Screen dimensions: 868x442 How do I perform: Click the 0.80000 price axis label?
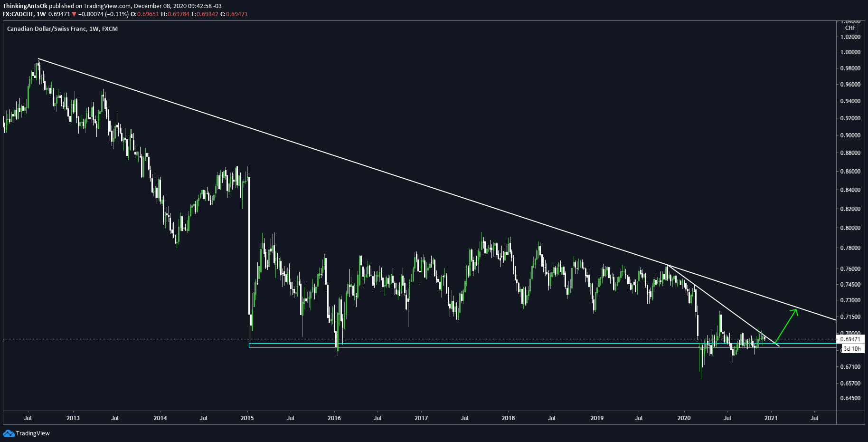coord(850,228)
